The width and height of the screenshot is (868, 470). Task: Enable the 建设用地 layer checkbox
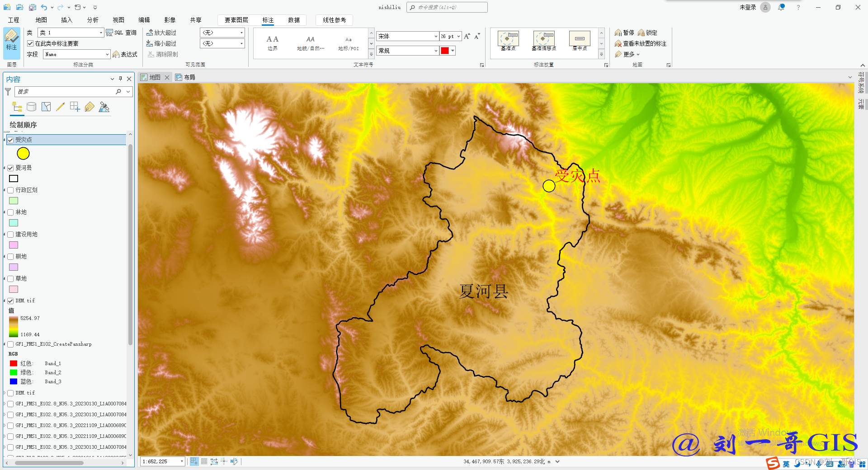(10, 234)
